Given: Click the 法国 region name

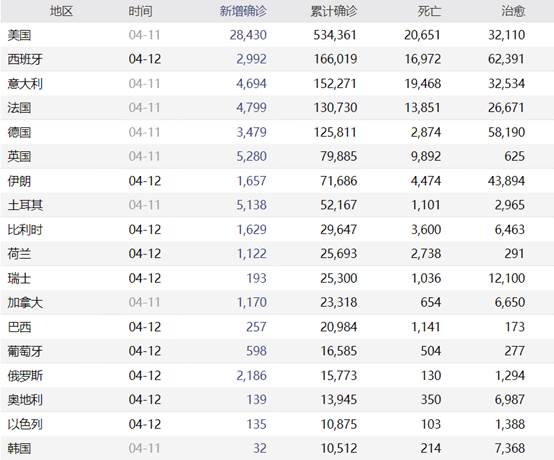Looking at the screenshot, I should 19,107.
